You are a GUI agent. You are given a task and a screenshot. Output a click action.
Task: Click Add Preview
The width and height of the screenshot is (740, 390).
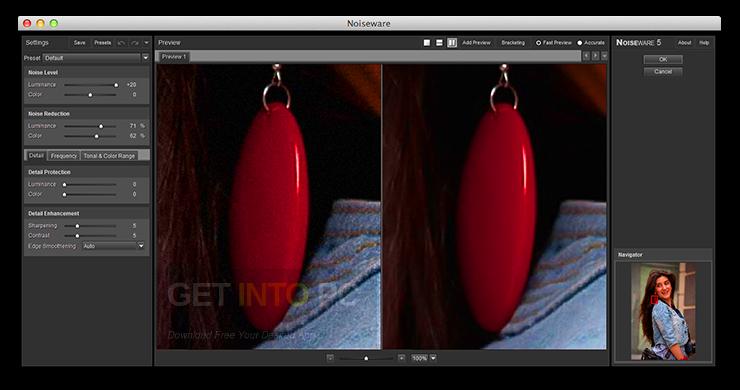coord(476,43)
